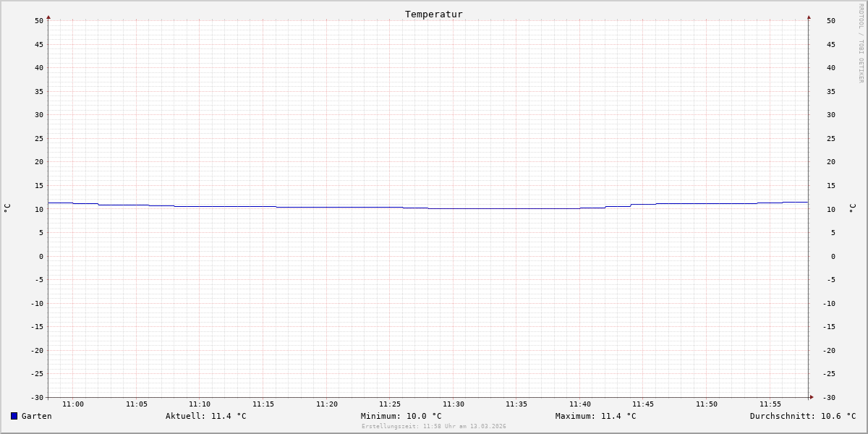Click the left axis -30 label
Image resolution: width=868 pixels, height=434 pixels.
37,397
